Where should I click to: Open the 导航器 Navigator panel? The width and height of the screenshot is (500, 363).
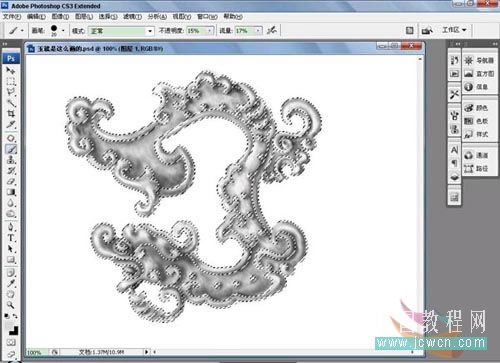click(479, 60)
